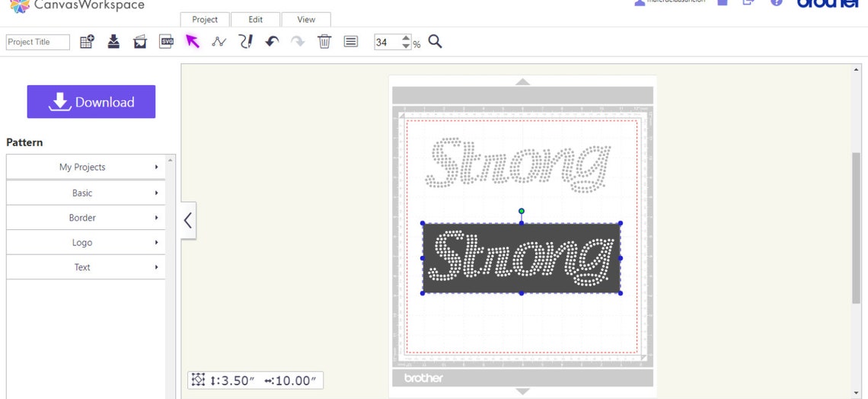Pick the freehand path drawing tool
Image resolution: width=868 pixels, height=399 pixels.
tap(246, 42)
